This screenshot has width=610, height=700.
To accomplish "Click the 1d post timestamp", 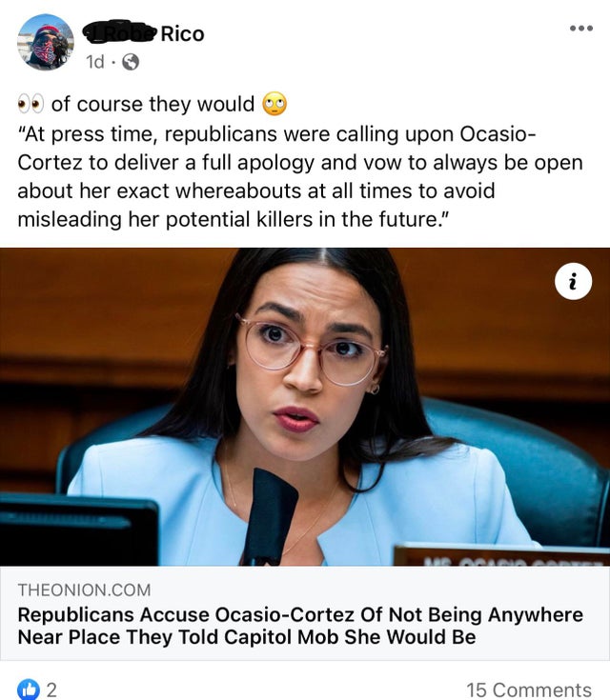I will point(94,62).
